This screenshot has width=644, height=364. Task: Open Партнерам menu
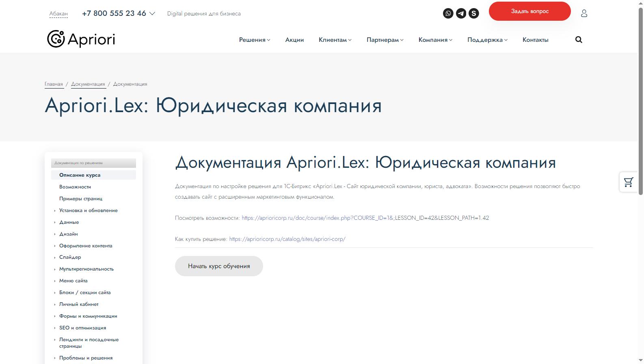385,40
